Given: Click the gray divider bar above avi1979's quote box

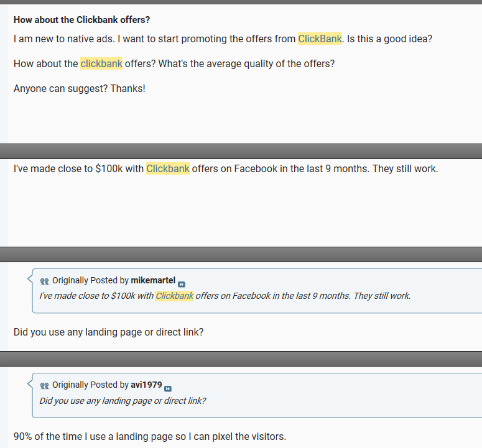Looking at the screenshot, I should (241, 359).
